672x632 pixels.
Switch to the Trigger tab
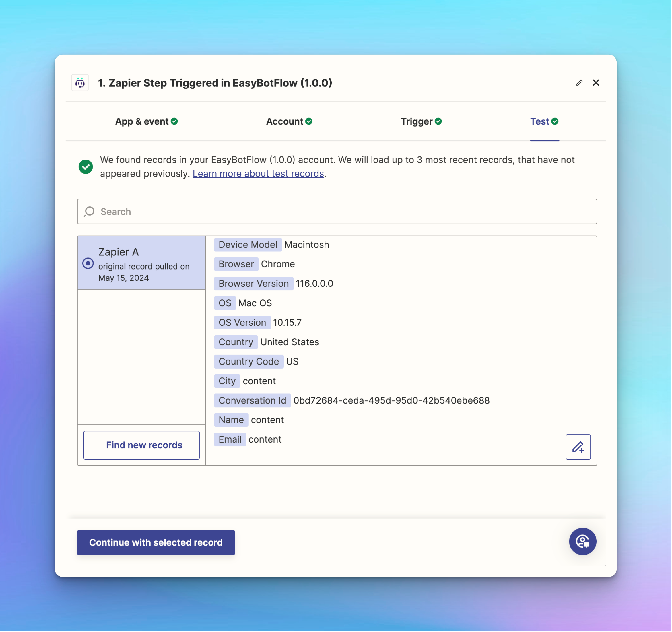coord(421,122)
